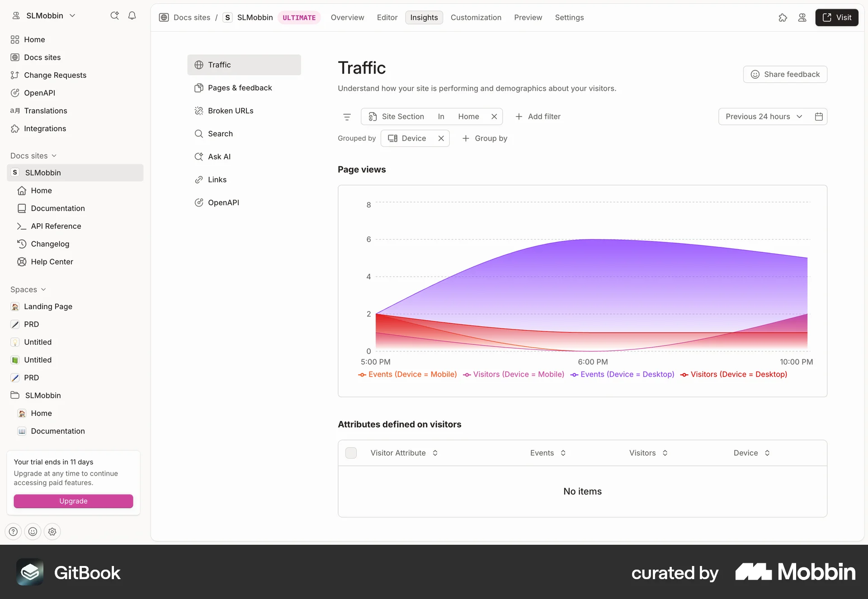Sort by the Device column
The height and width of the screenshot is (599, 868).
(x=752, y=453)
